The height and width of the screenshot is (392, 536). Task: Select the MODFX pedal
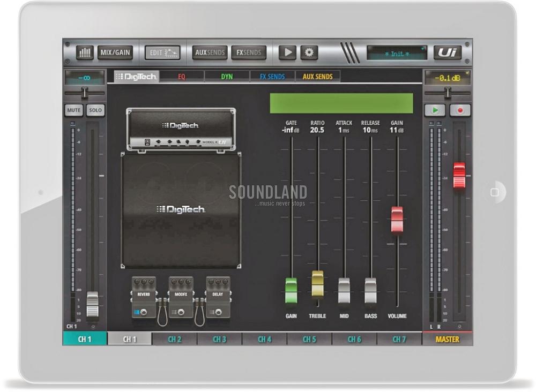pyautogui.click(x=181, y=298)
